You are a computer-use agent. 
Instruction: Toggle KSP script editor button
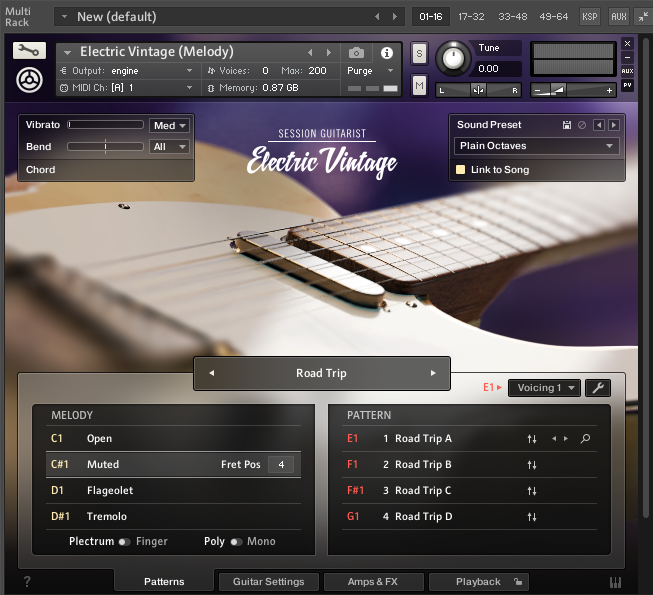(x=590, y=17)
